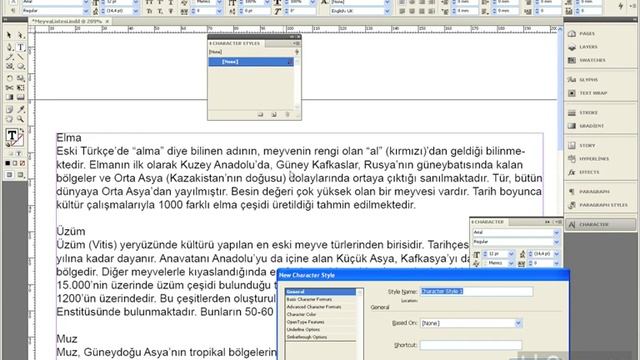The height and width of the screenshot is (360, 640).
Task: Select the Rotate tool
Action: [9, 78]
